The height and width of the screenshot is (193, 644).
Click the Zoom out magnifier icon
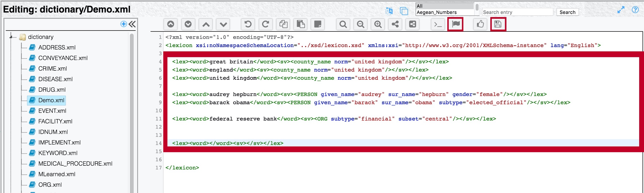pos(360,24)
